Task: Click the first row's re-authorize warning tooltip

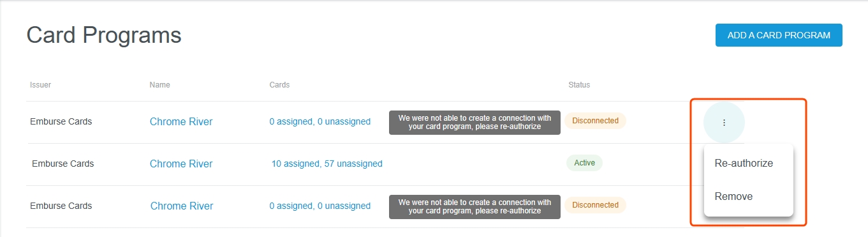Action: click(474, 122)
